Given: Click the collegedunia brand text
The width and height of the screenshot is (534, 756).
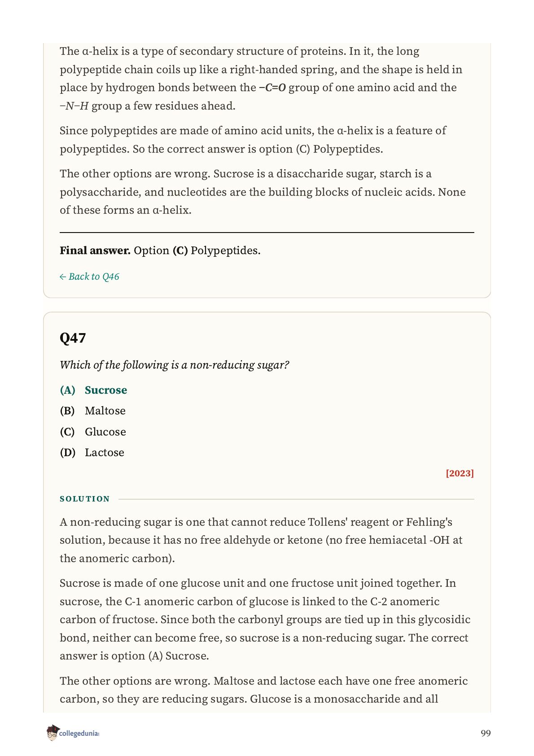Looking at the screenshot, I should point(79,734).
